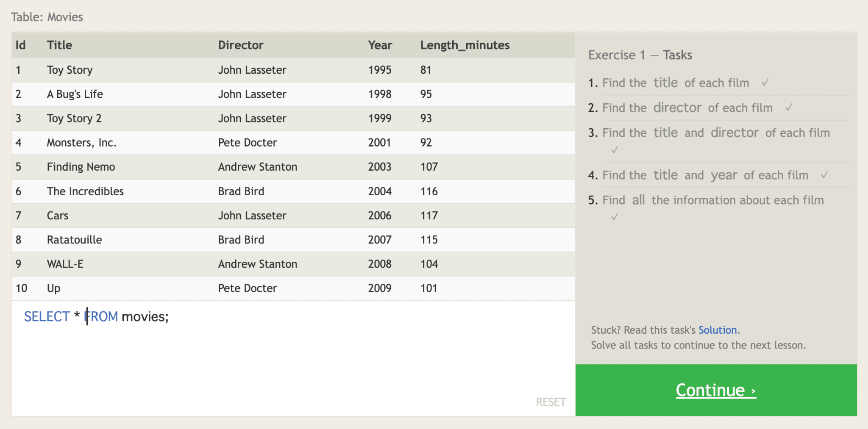
Task: Click inside the SQL query input area
Action: tap(292, 356)
